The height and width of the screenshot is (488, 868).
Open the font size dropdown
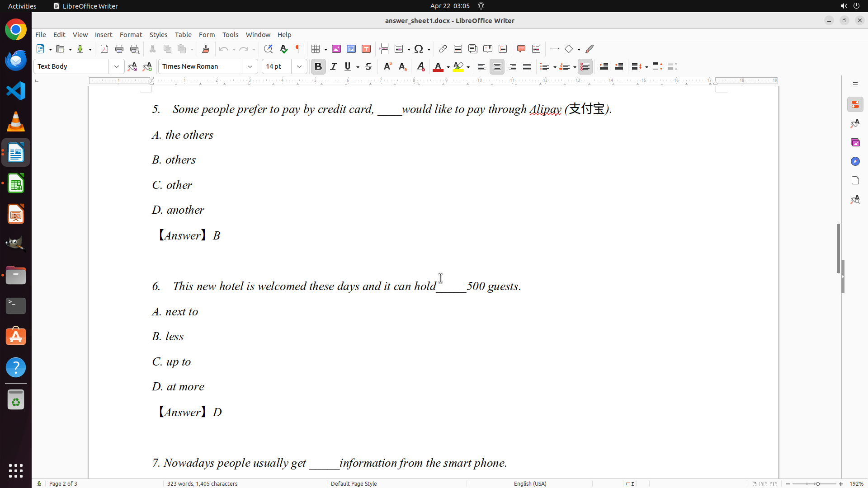299,66
